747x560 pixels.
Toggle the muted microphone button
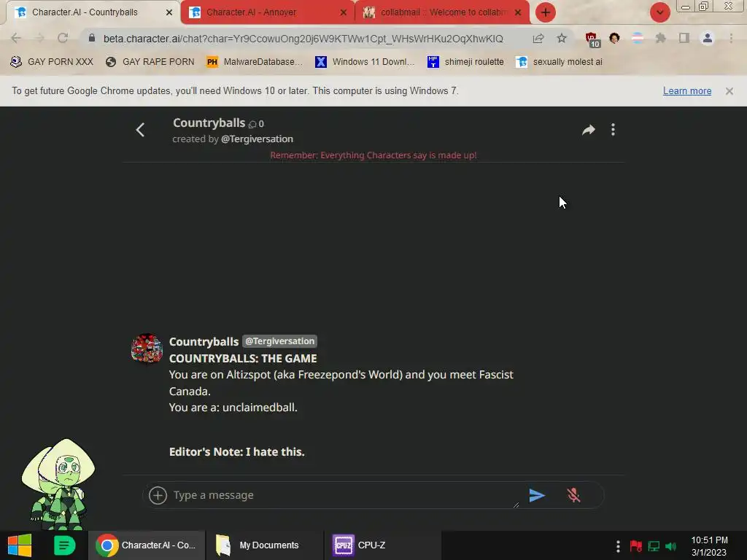(x=573, y=495)
